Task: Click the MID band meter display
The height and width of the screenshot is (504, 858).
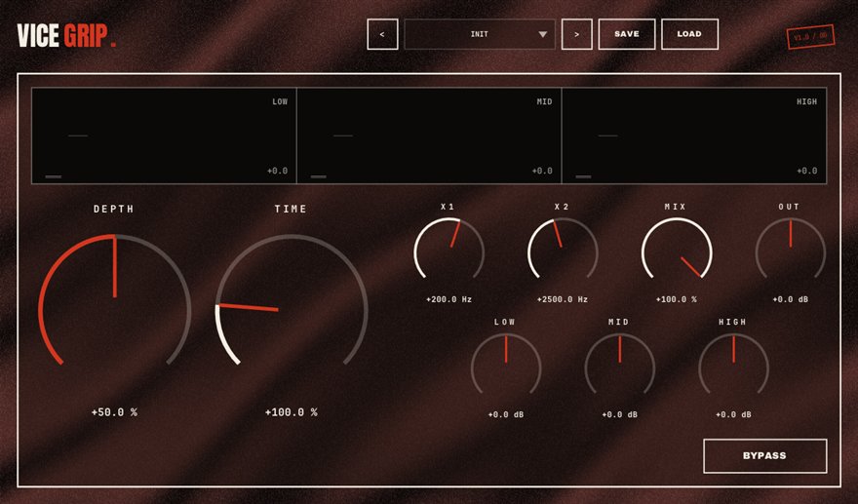Action: click(x=429, y=136)
